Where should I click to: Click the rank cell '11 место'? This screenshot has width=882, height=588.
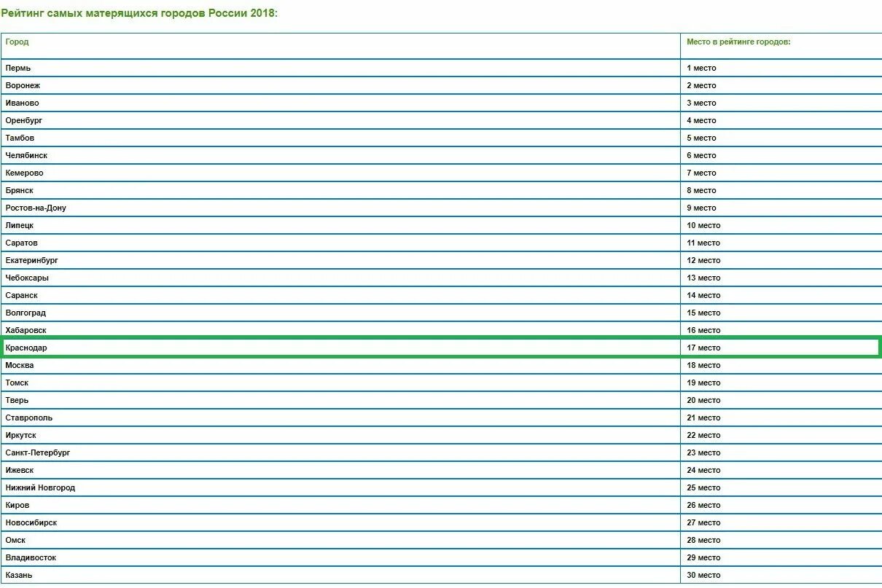pos(781,243)
